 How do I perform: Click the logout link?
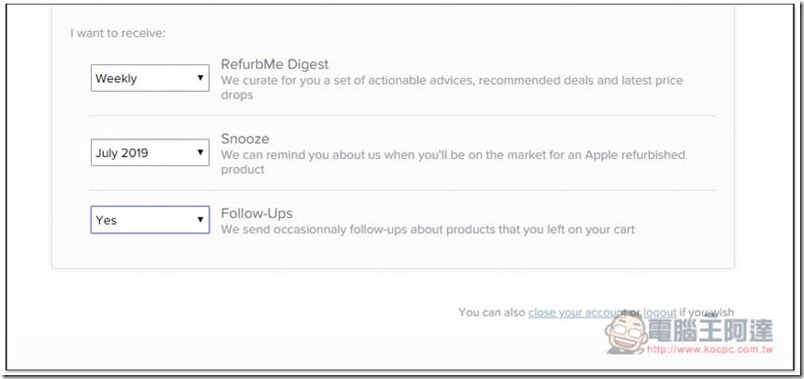[x=660, y=312]
